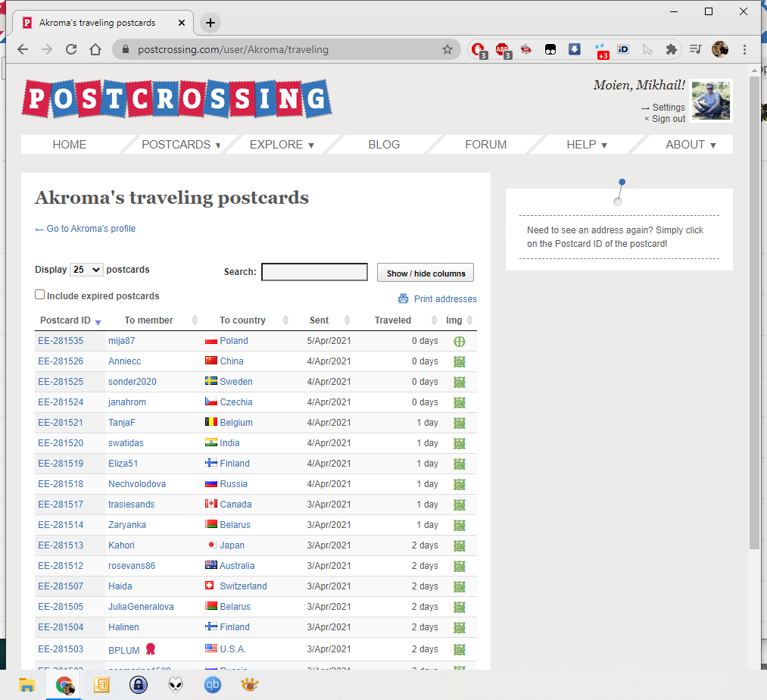Click the Postcrossing logo banner
Screen dimensions: 767x700
coord(176,99)
